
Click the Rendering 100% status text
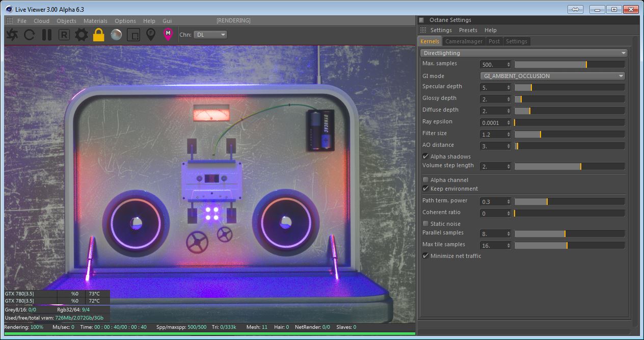pyautogui.click(x=24, y=327)
